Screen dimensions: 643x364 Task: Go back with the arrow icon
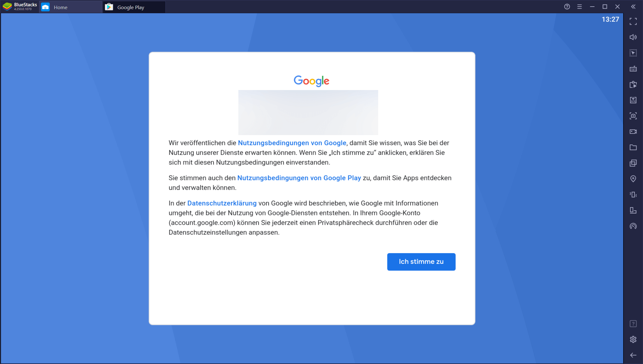pyautogui.click(x=633, y=355)
